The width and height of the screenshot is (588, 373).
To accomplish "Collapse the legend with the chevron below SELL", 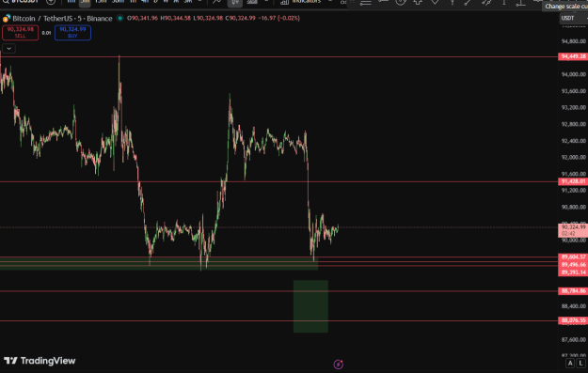I will pos(9,48).
